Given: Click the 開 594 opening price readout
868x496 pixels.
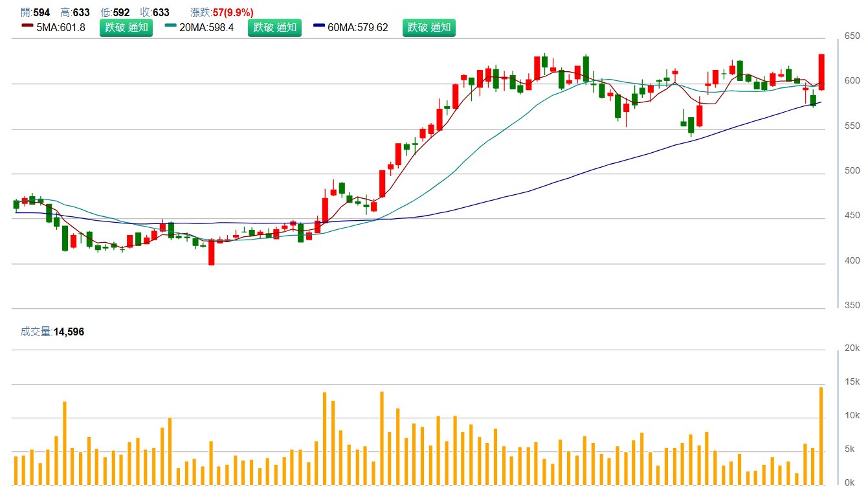Looking at the screenshot, I should tap(35, 12).
